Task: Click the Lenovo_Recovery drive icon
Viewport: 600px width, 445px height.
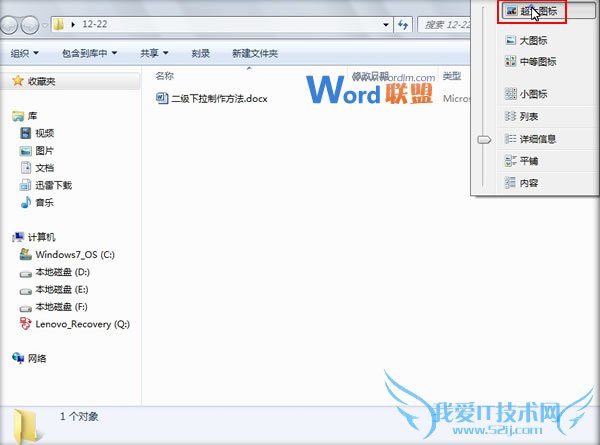Action: pyautogui.click(x=25, y=324)
